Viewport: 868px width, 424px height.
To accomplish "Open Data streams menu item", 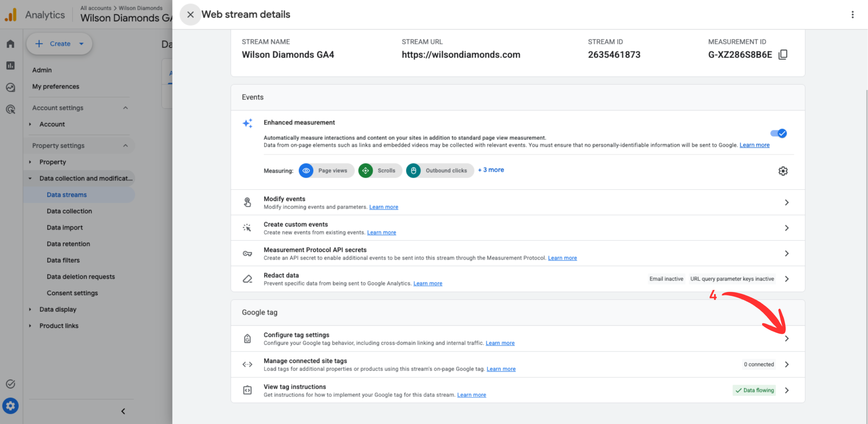I will 67,195.
